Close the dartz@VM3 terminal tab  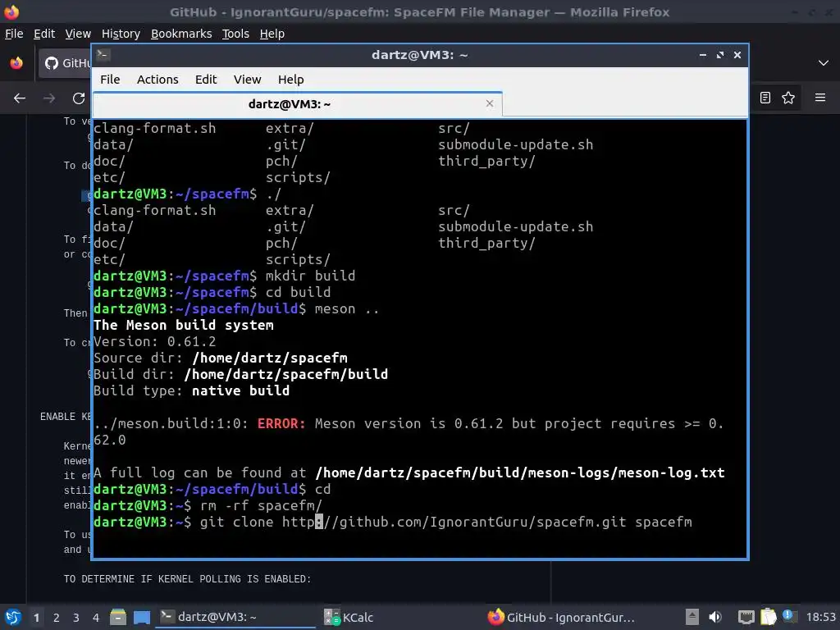[x=489, y=103]
